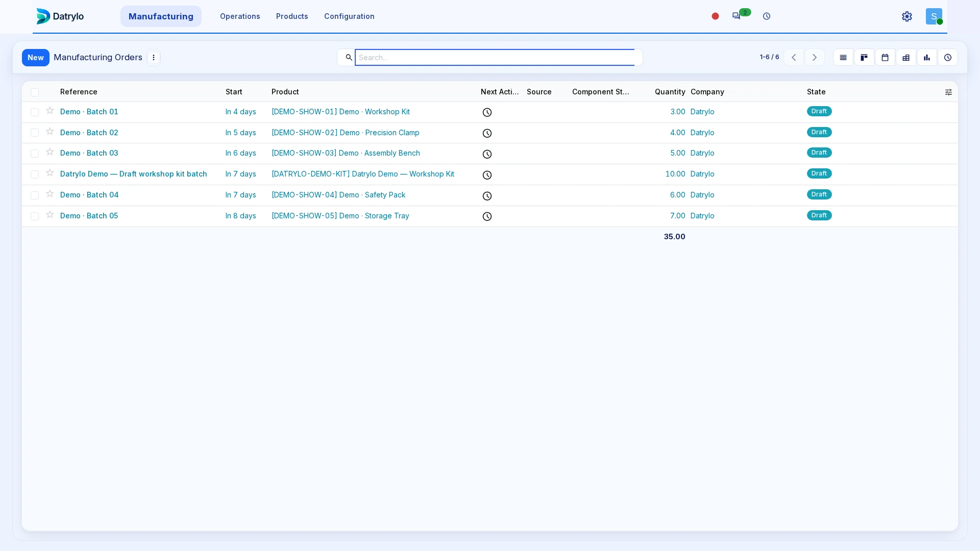Click activity clock for Demo · Batch 04
This screenshot has height=551, width=980.
pos(487,196)
